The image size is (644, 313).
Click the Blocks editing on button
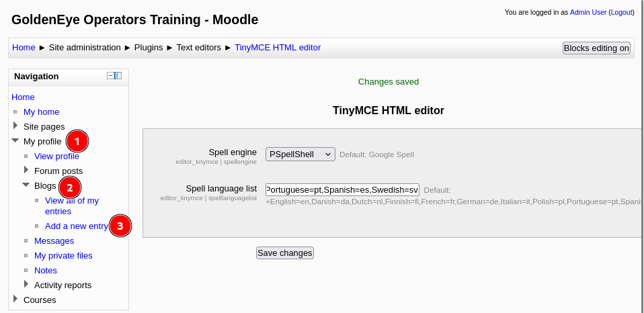tap(596, 48)
